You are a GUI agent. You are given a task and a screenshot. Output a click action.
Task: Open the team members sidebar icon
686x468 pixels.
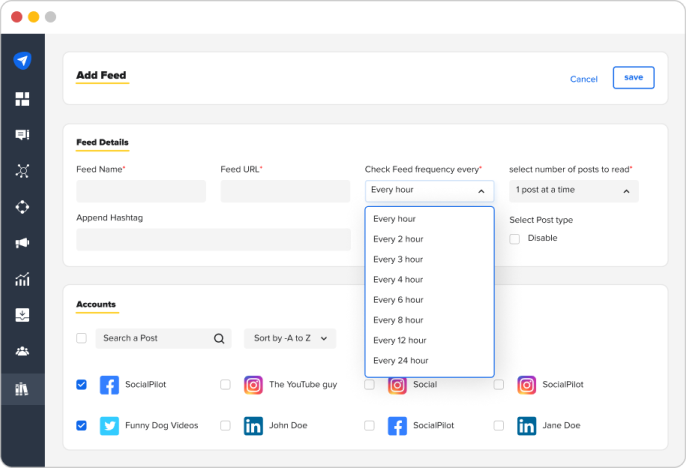22,351
